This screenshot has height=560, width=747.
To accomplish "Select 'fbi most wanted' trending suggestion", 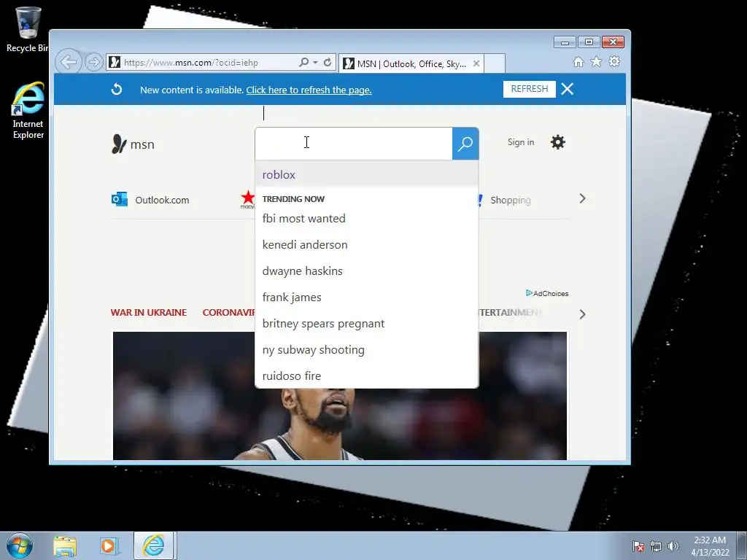I will (366, 219).
